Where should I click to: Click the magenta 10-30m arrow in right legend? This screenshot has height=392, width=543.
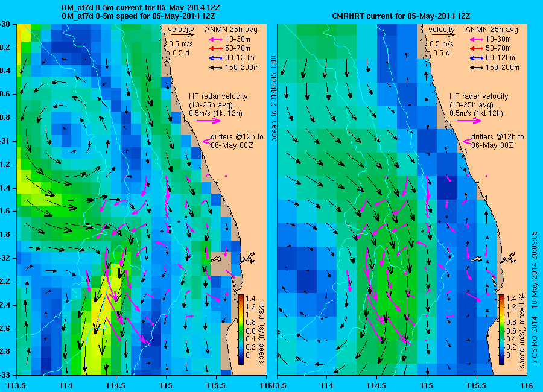click(x=477, y=39)
